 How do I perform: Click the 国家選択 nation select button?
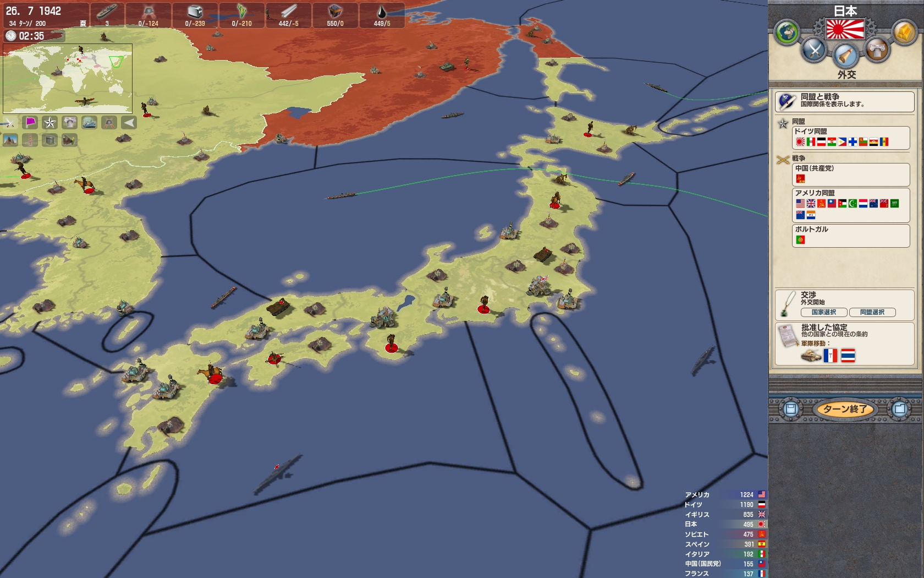pyautogui.click(x=823, y=313)
